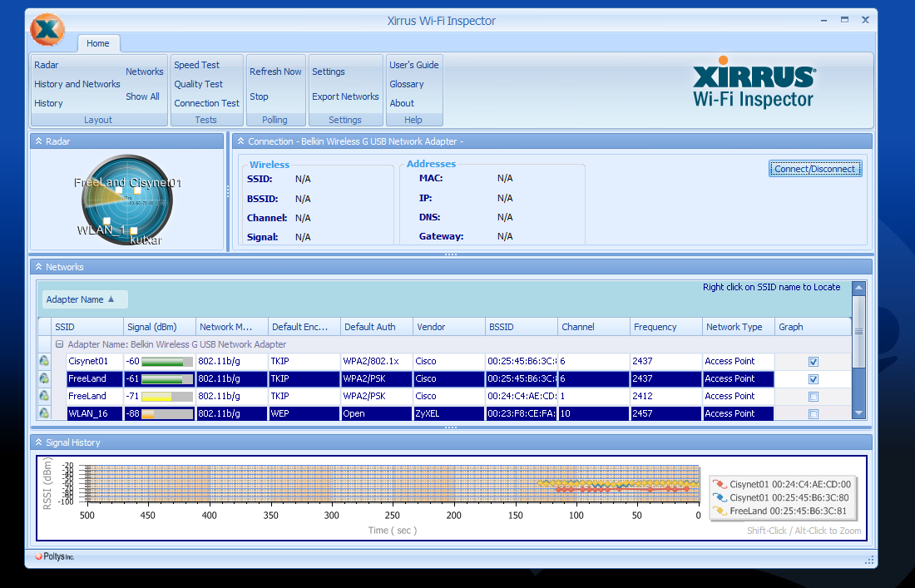Launch the Connection Test
915x588 pixels.
(x=206, y=103)
